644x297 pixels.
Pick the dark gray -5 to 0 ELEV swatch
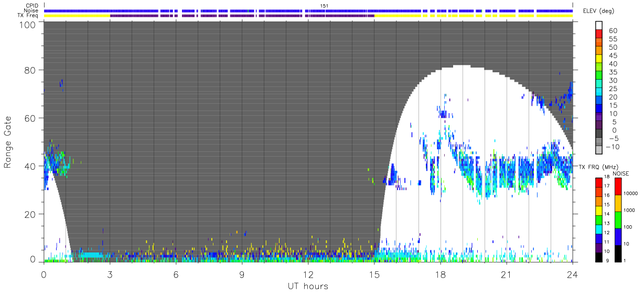599,134
